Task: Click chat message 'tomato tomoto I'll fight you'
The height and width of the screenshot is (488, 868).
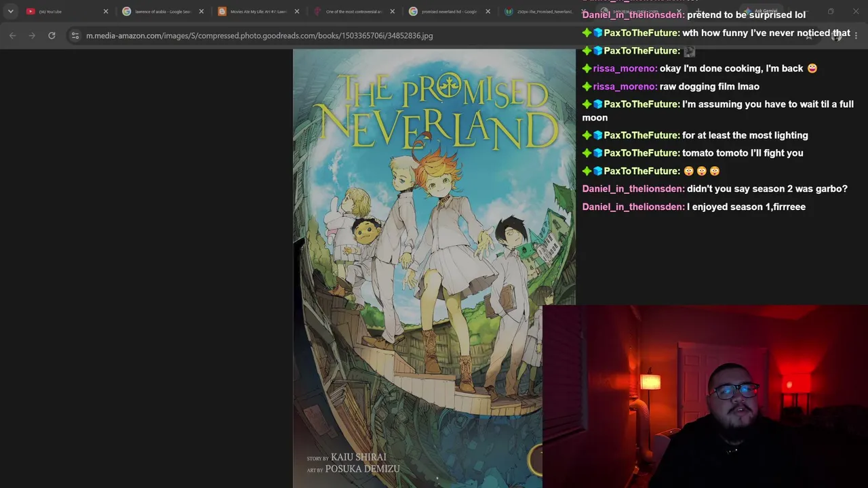Action: coord(743,152)
